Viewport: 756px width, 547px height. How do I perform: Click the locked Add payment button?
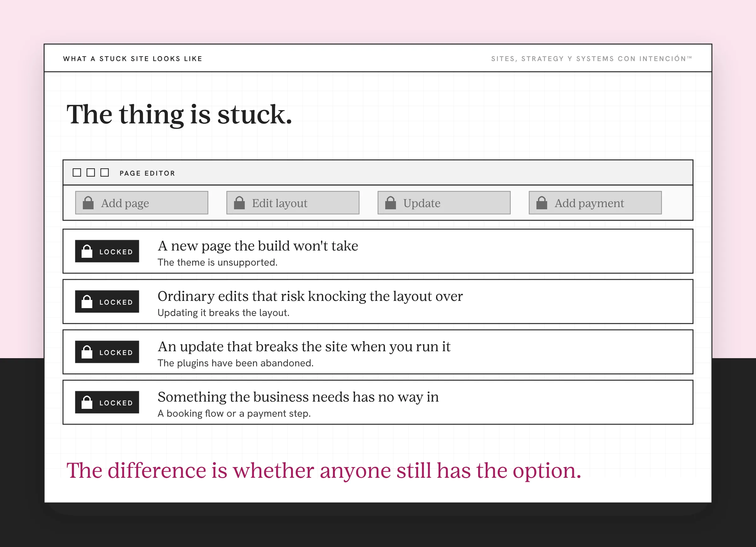595,203
